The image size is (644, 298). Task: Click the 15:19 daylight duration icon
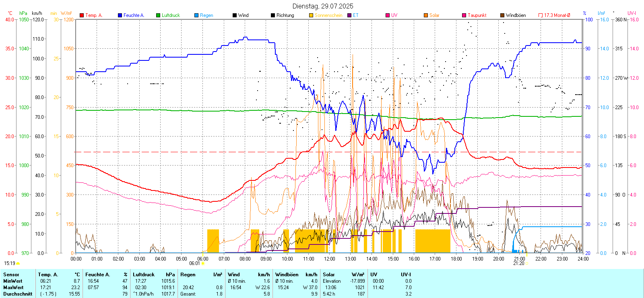click(18, 263)
